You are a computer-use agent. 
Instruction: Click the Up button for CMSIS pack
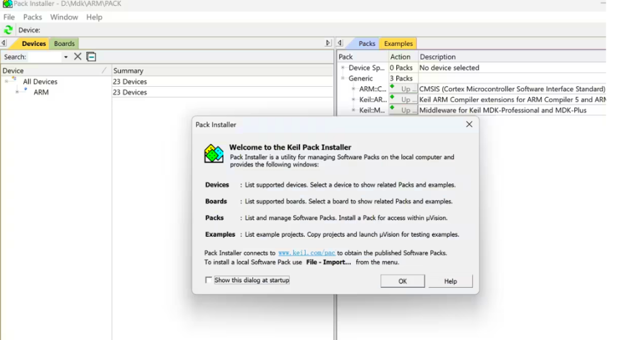click(x=403, y=89)
